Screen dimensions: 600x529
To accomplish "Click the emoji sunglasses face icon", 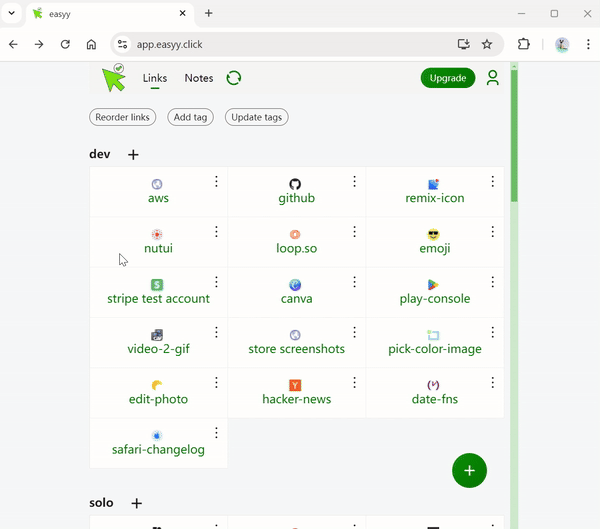I will (433, 234).
